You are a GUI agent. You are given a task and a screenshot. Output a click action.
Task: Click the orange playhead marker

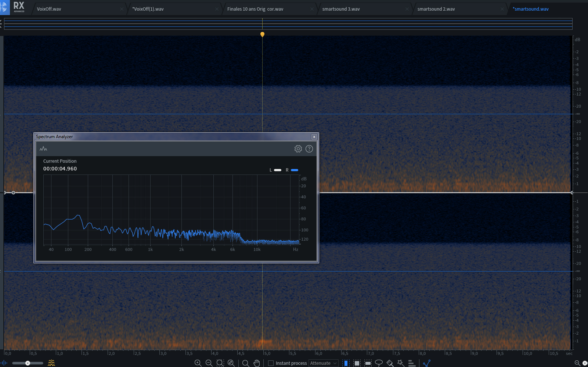(x=262, y=34)
